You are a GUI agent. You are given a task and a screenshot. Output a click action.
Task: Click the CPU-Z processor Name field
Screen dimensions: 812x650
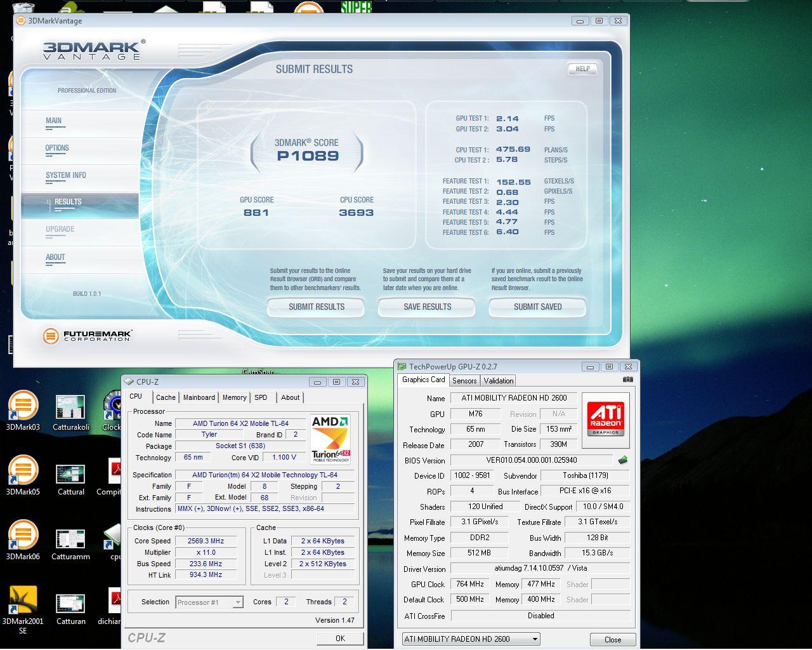point(240,423)
